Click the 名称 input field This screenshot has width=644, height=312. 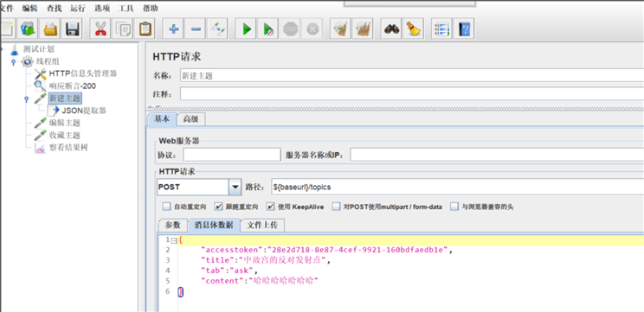[412, 76]
